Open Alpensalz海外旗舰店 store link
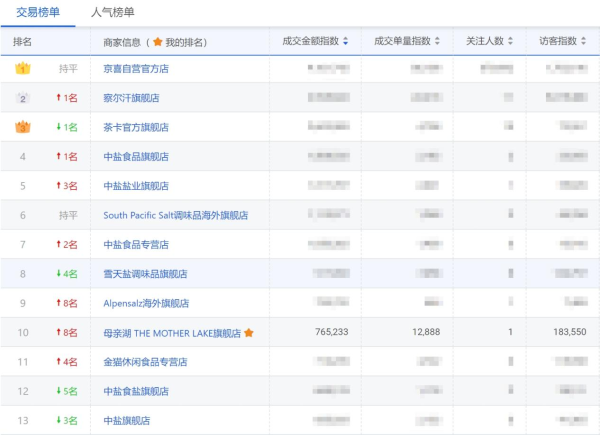 click(x=146, y=303)
